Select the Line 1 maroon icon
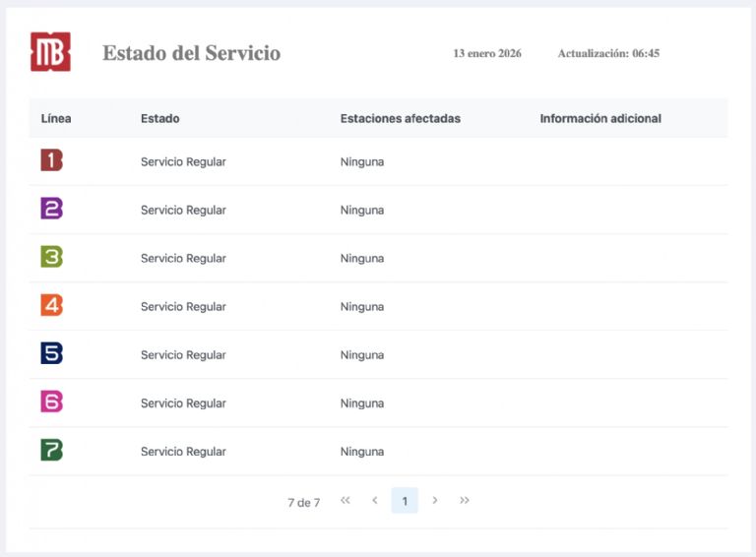The width and height of the screenshot is (756, 557). [51, 160]
